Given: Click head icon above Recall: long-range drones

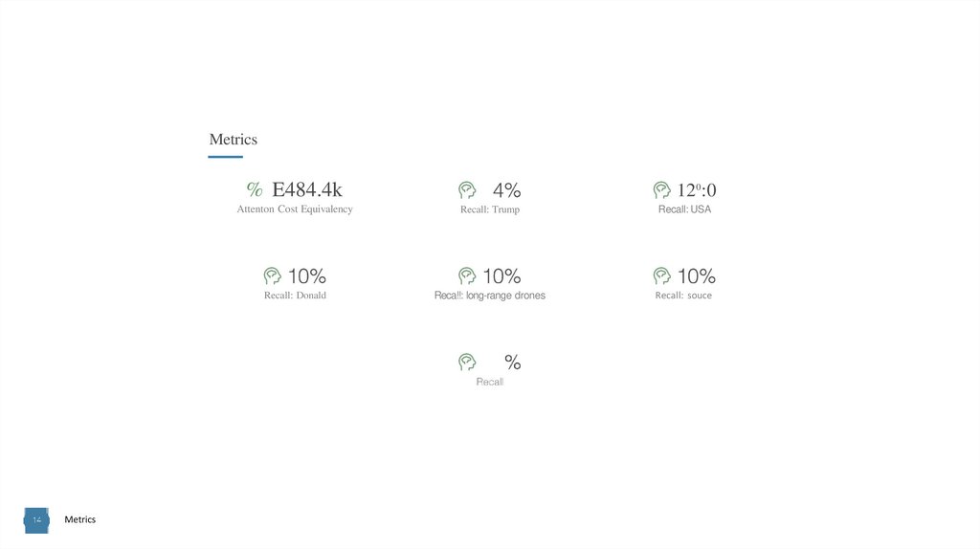Looking at the screenshot, I should tap(467, 276).
